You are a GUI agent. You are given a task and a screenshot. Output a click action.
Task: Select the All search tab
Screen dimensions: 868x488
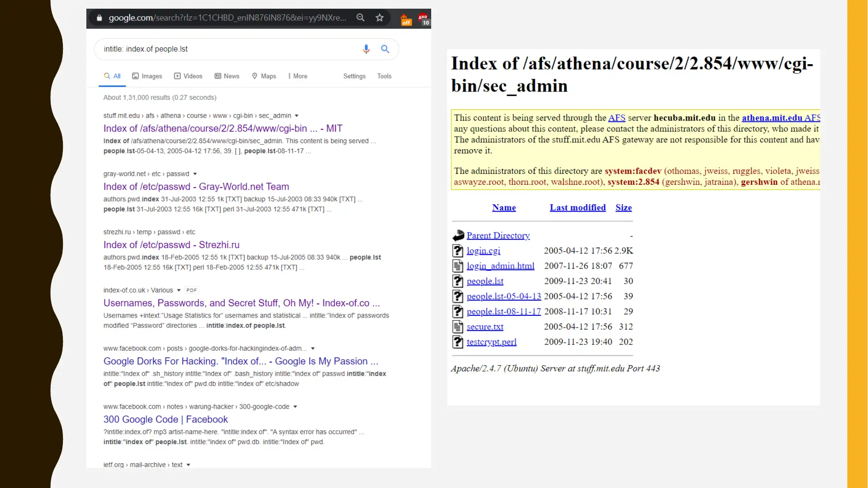(112, 76)
